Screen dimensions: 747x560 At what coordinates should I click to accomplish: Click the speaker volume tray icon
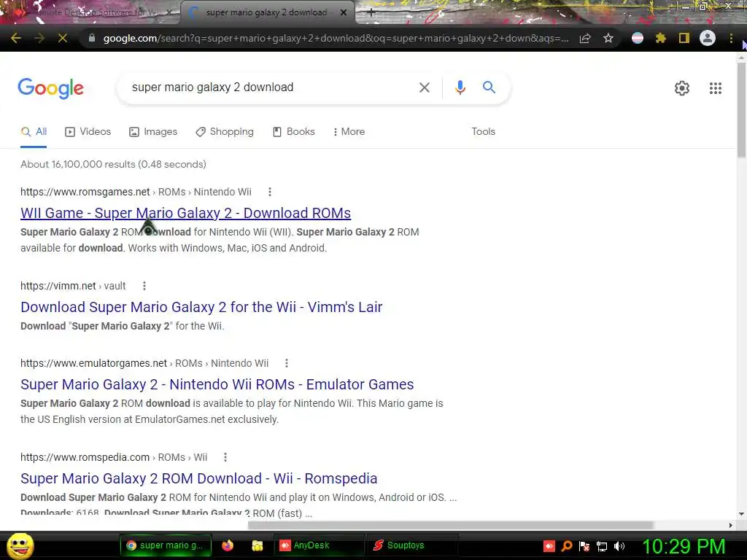[619, 546]
